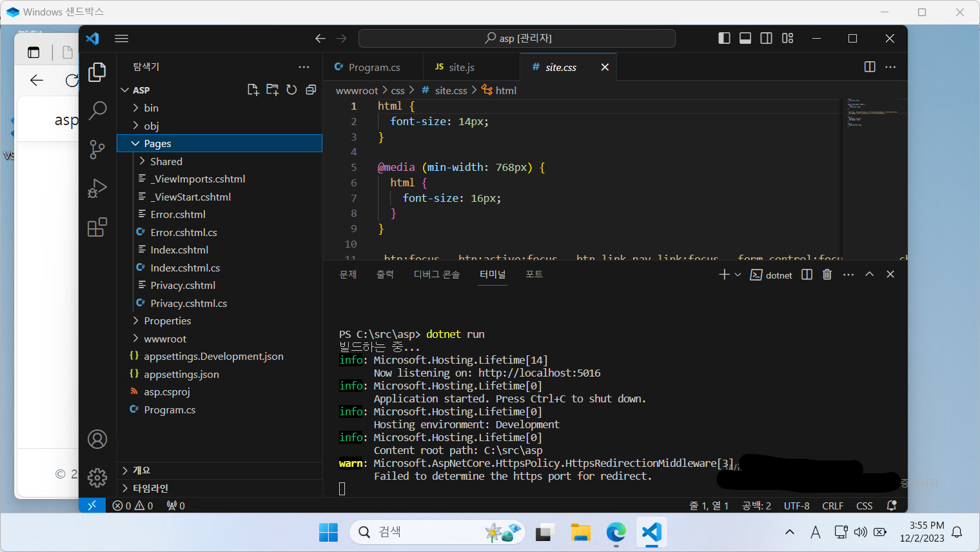Click errors and warnings count in status bar
The image size is (980, 552).
(x=133, y=506)
